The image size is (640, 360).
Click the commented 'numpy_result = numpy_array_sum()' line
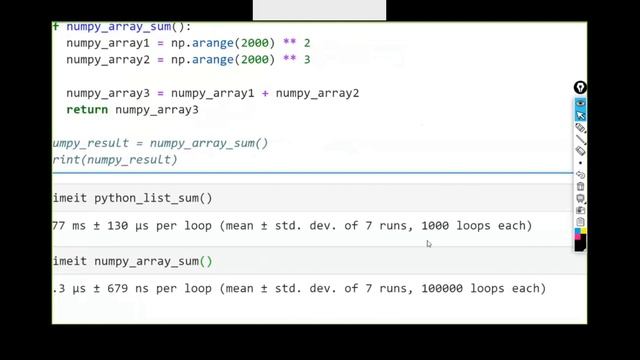(160, 143)
